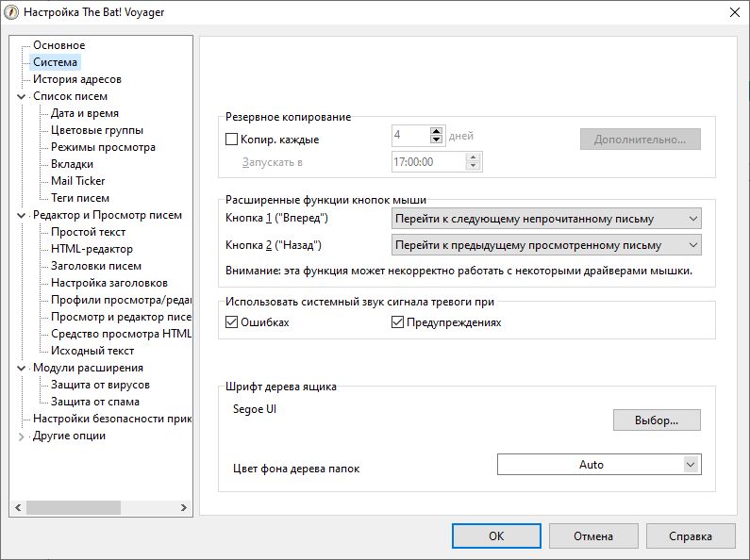Viewport: 750px width, 560px height.
Task: Expand the Другие опции tree node
Action: pos(21,436)
